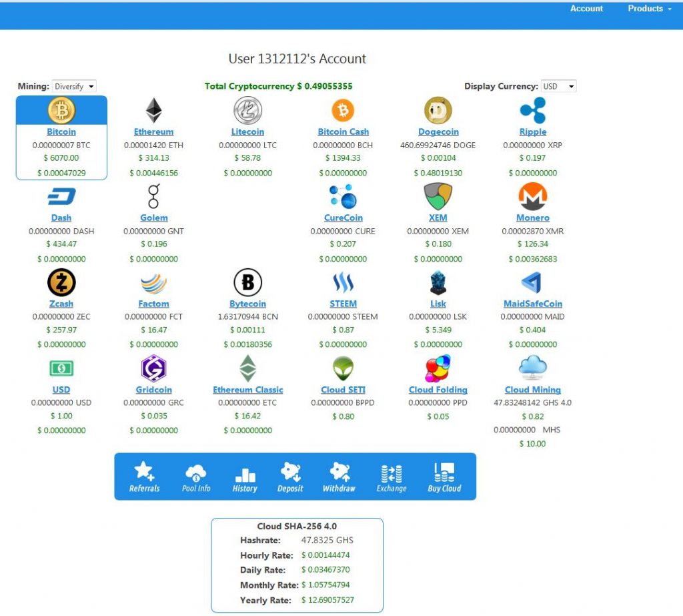Image resolution: width=683 pixels, height=616 pixels.
Task: Click the Zcash coin icon
Action: coord(61,282)
